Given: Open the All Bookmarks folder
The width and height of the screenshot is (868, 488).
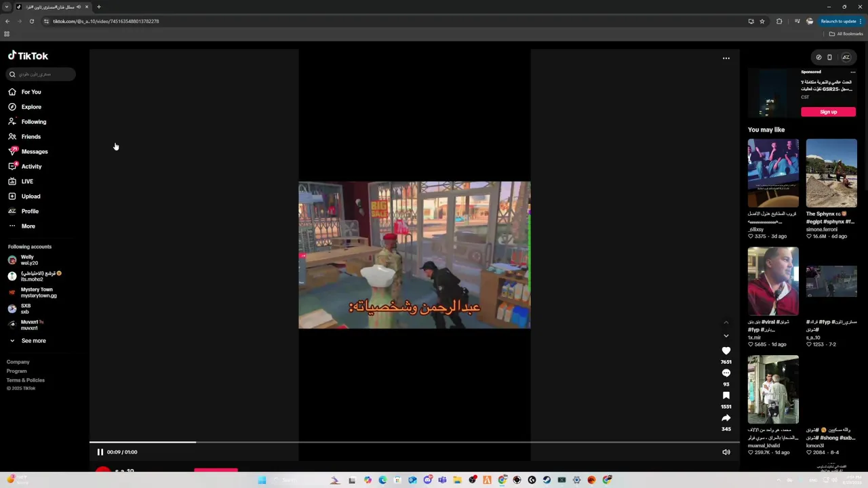Looking at the screenshot, I should pos(846,34).
